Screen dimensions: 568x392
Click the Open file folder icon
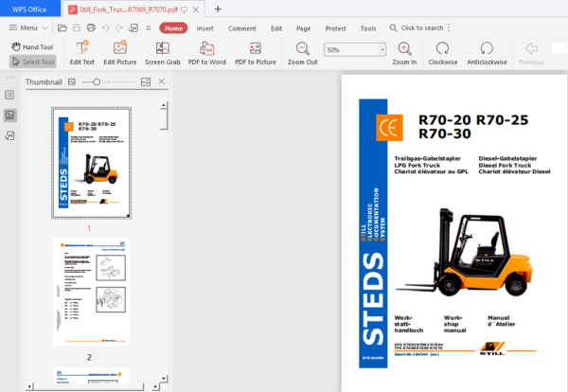click(62, 27)
